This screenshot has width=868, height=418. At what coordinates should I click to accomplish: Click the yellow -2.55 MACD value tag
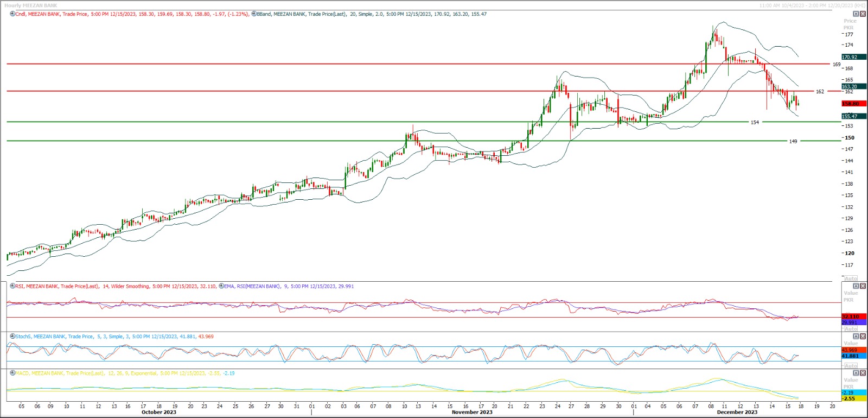pos(854,398)
